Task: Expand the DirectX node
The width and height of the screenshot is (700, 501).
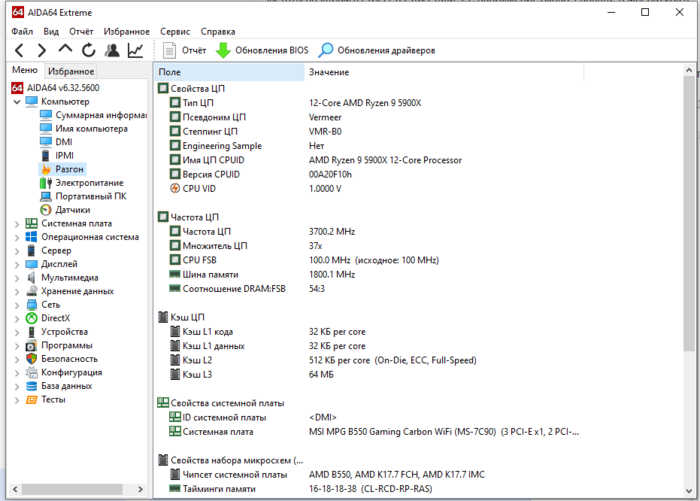Action: pos(17,318)
